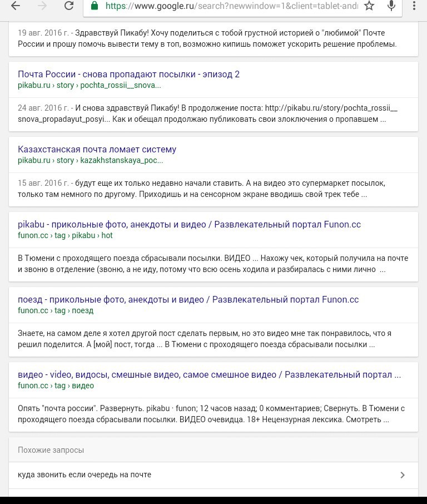Viewport: 427px width, 504px height.
Task: Tap the browser back arrow
Action: [x=16, y=6]
